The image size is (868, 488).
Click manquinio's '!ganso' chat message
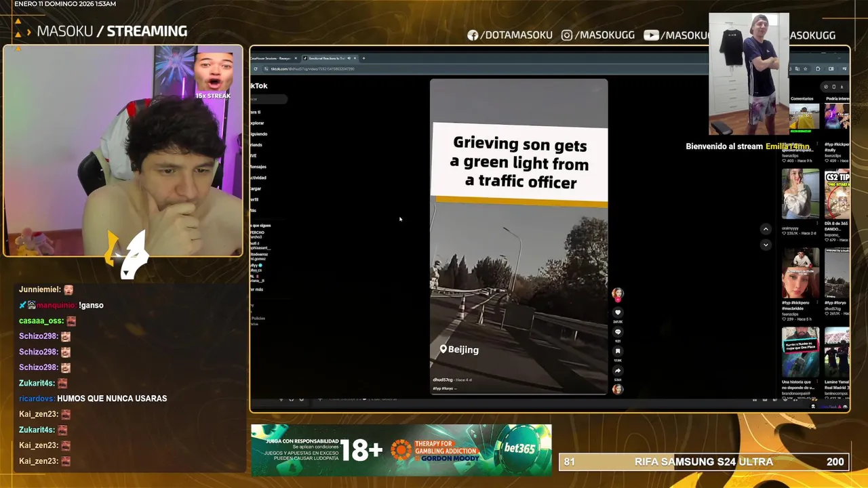tap(91, 305)
